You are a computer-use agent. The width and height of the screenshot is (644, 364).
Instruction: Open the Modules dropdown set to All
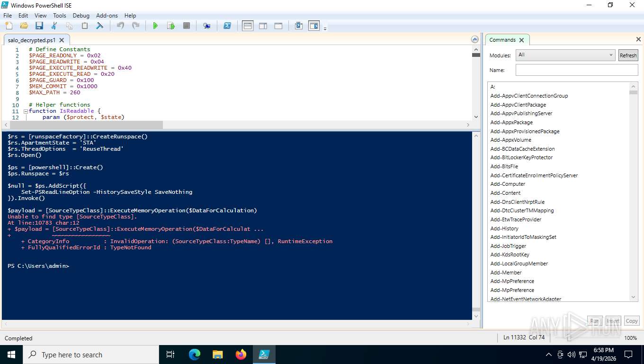pyautogui.click(x=565, y=55)
